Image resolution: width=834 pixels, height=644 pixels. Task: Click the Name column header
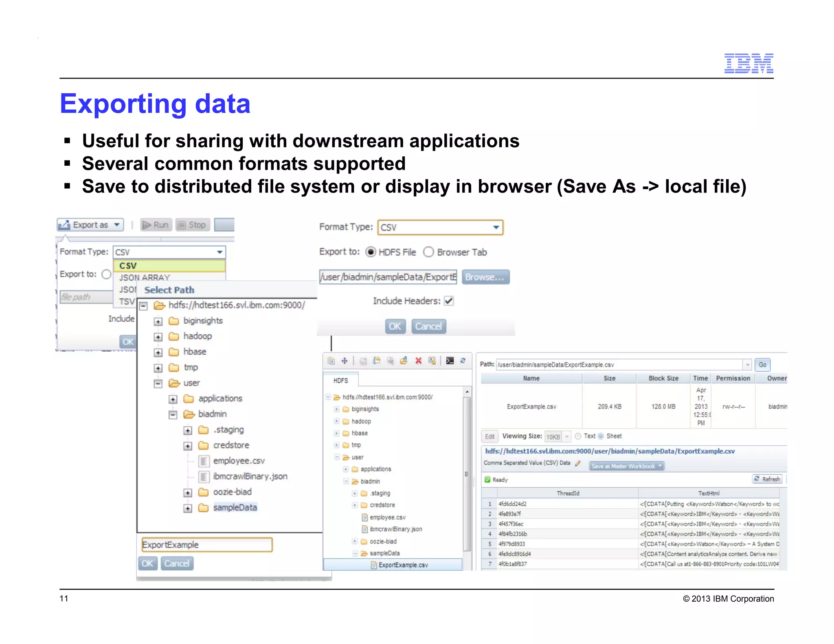click(x=531, y=379)
